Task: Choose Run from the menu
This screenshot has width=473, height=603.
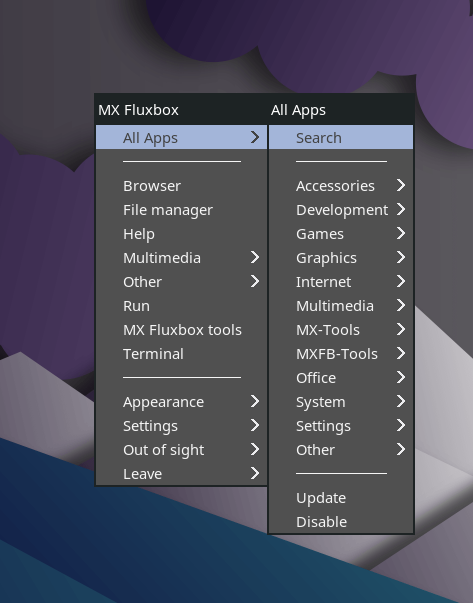Action: tap(181, 306)
